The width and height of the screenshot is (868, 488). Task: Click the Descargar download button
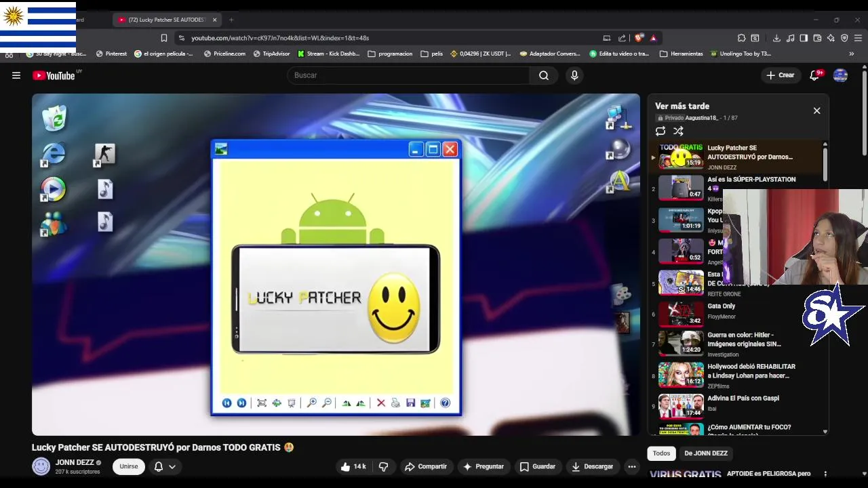[593, 466]
